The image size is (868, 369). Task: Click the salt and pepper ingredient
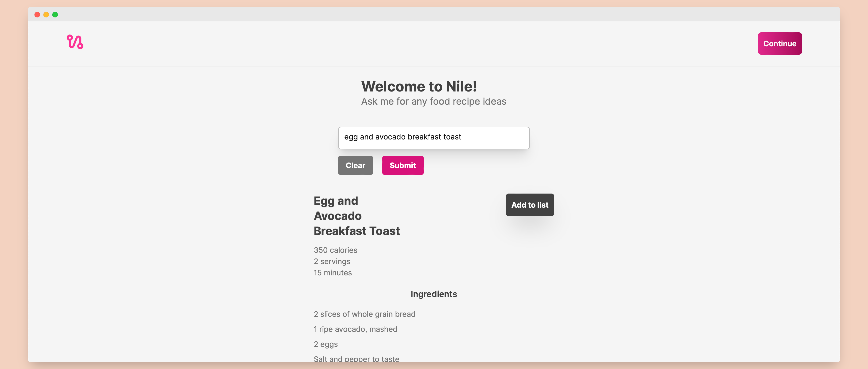(356, 359)
